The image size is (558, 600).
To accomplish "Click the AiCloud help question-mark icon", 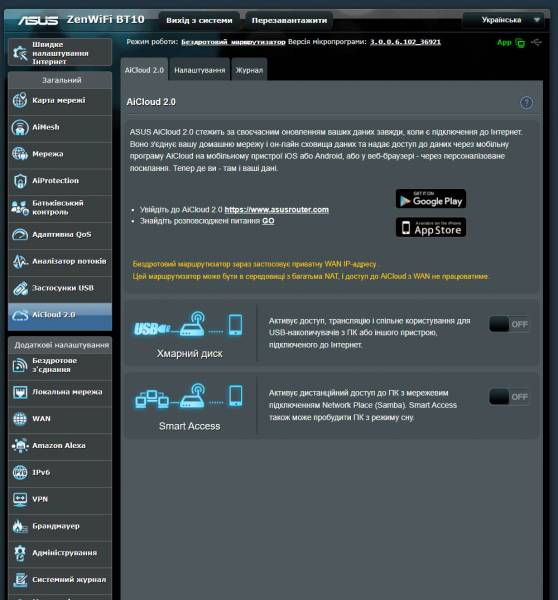I will point(527,103).
